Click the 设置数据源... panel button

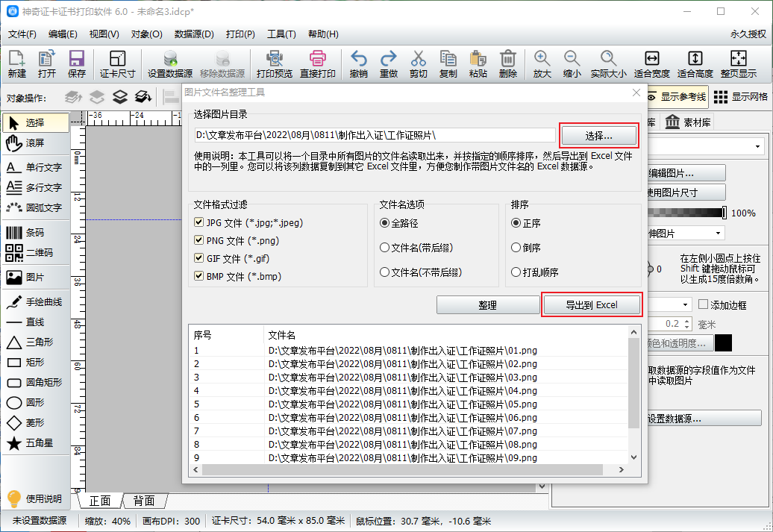tap(704, 419)
